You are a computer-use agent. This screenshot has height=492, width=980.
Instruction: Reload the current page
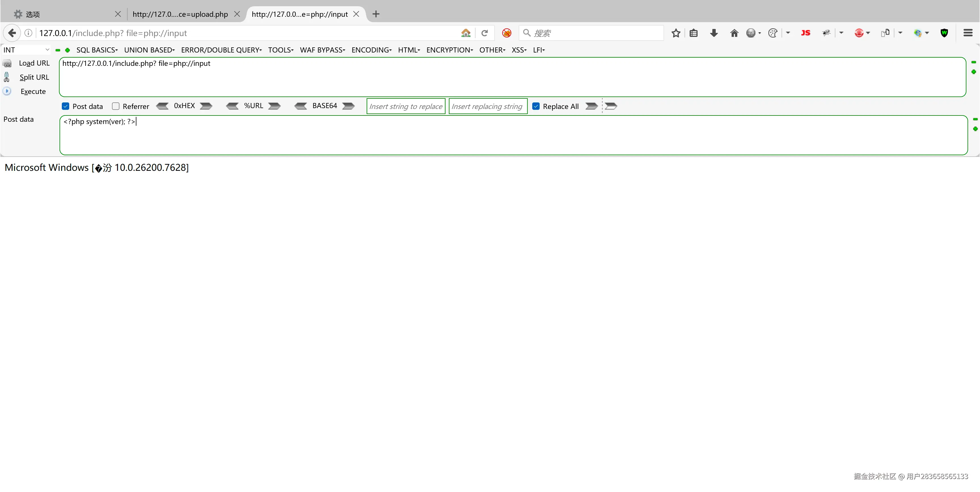484,33
